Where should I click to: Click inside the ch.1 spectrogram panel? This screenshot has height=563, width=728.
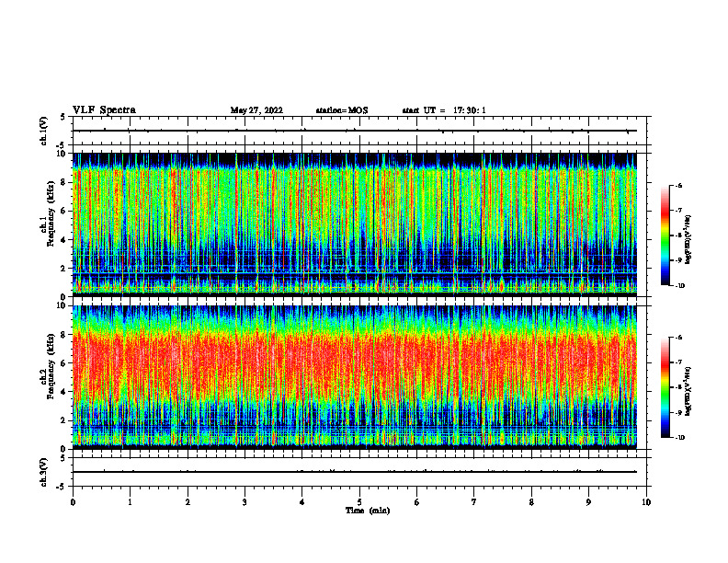click(355, 224)
